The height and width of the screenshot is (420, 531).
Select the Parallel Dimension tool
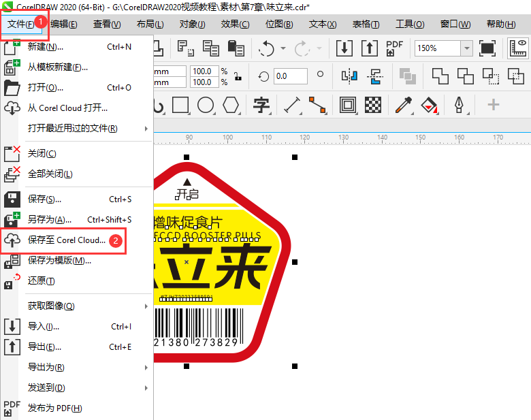[x=292, y=105]
